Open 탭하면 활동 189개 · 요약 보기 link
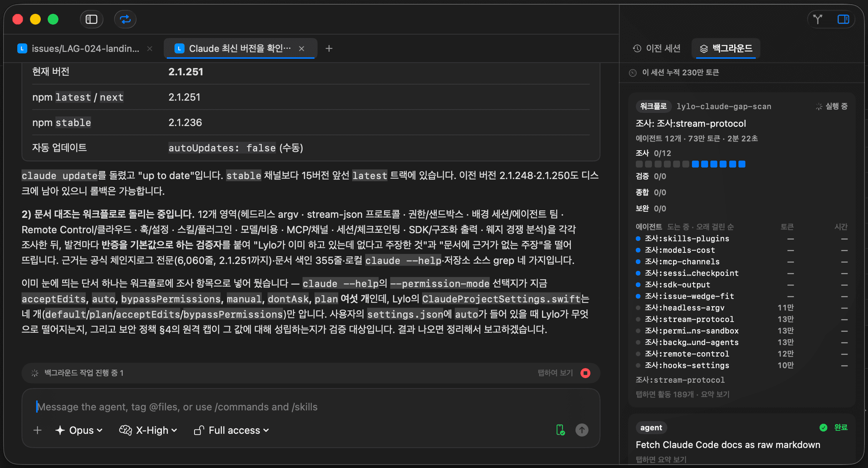Viewport: 868px width, 468px height. (682, 394)
